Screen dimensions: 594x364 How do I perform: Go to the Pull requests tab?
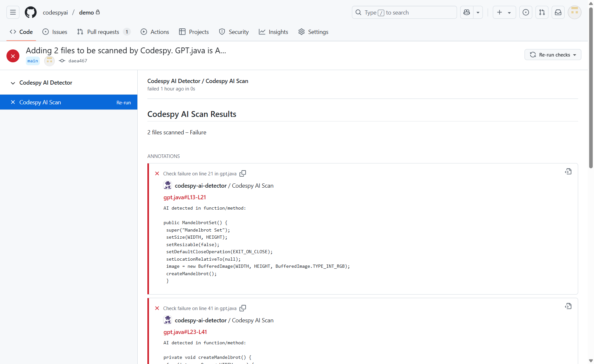(103, 32)
